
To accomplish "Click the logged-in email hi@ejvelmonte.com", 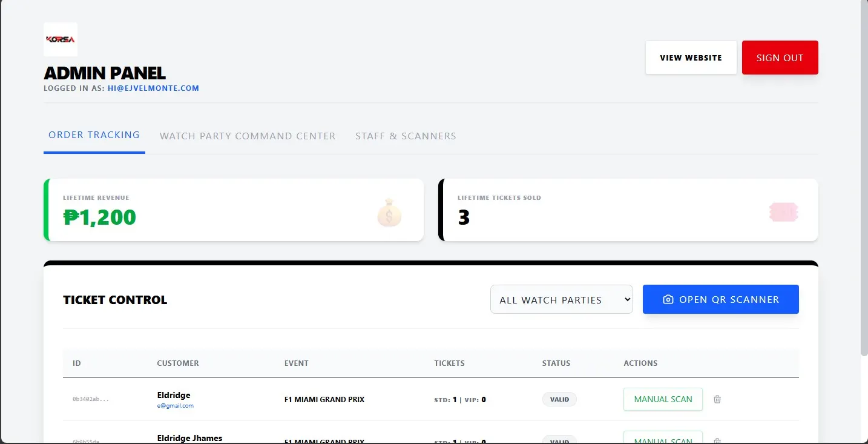I will pos(154,88).
